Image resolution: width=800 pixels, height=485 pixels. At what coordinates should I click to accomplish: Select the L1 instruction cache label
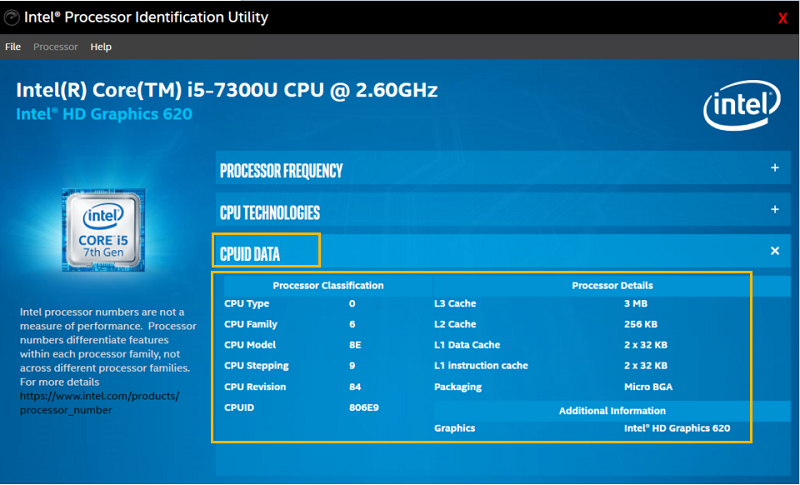481,366
